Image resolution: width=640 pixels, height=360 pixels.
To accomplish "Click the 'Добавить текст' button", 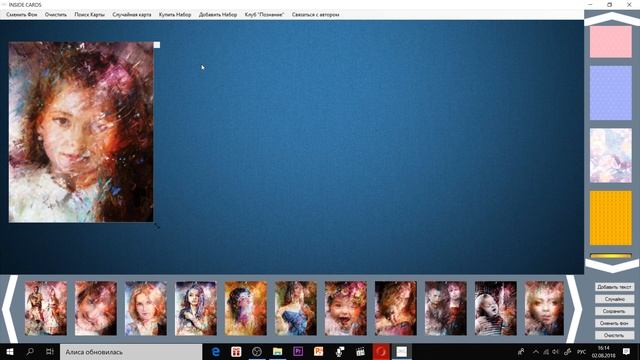I will click(614, 287).
